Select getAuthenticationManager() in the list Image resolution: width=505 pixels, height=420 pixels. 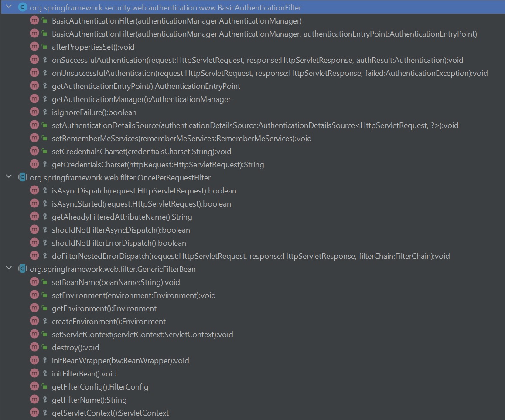141,99
